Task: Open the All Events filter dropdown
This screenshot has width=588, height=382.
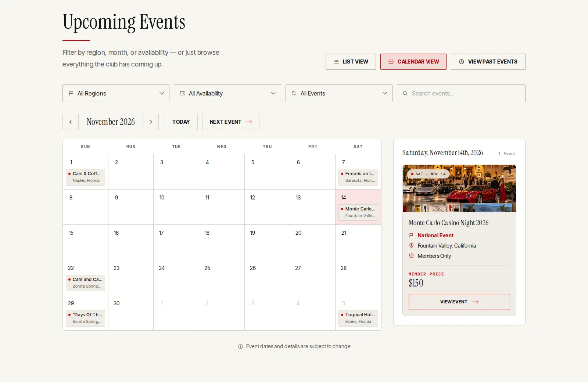Action: click(x=339, y=93)
